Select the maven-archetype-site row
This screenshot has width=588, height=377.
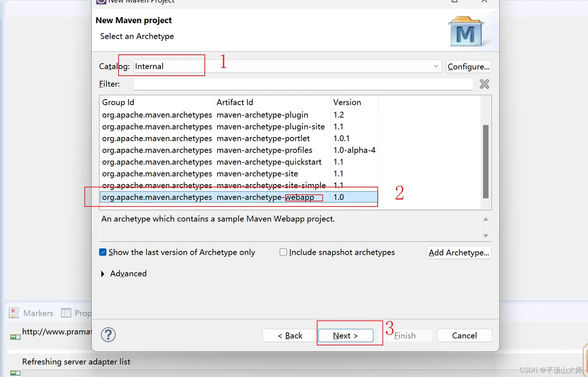tap(239, 174)
